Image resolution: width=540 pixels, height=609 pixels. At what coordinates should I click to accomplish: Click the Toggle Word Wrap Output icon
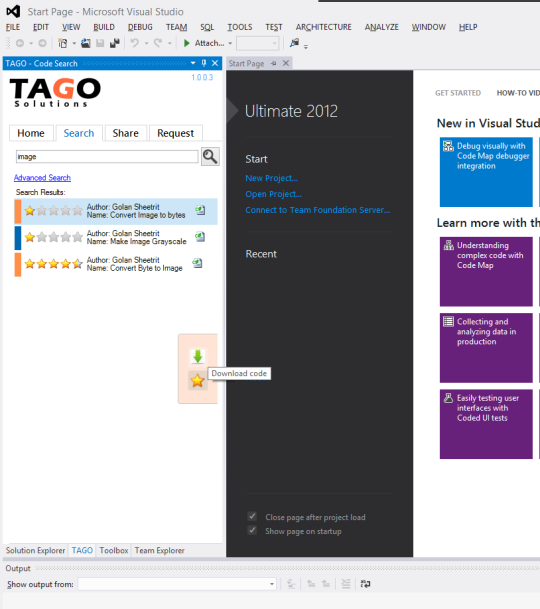[x=366, y=583]
